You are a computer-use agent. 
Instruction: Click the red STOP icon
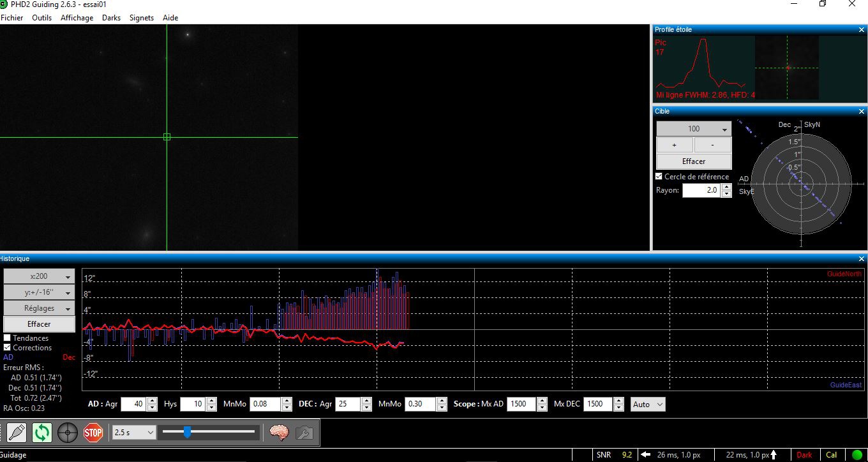click(93, 433)
